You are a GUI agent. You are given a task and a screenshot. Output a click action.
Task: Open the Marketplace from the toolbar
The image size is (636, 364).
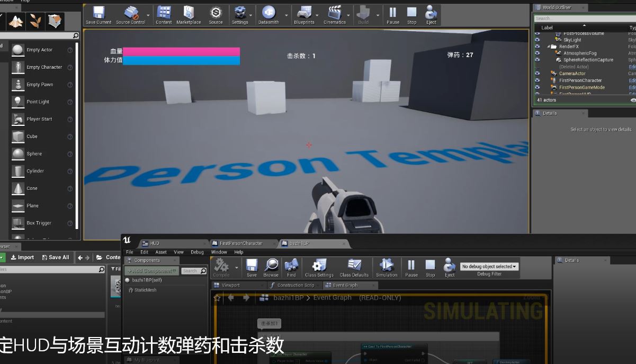[x=189, y=15]
